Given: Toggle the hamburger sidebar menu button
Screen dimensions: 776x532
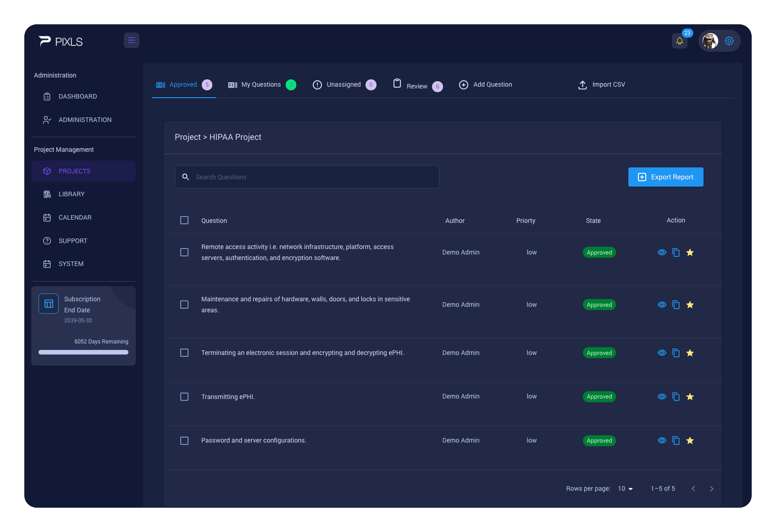Looking at the screenshot, I should point(132,40).
